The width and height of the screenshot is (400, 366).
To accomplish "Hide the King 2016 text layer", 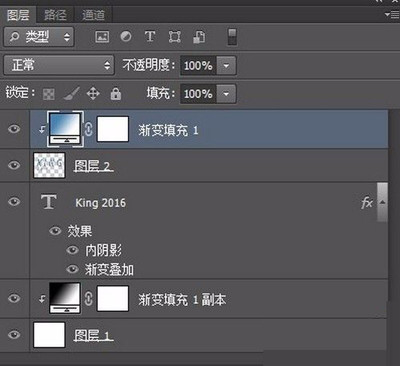I will click(14, 201).
